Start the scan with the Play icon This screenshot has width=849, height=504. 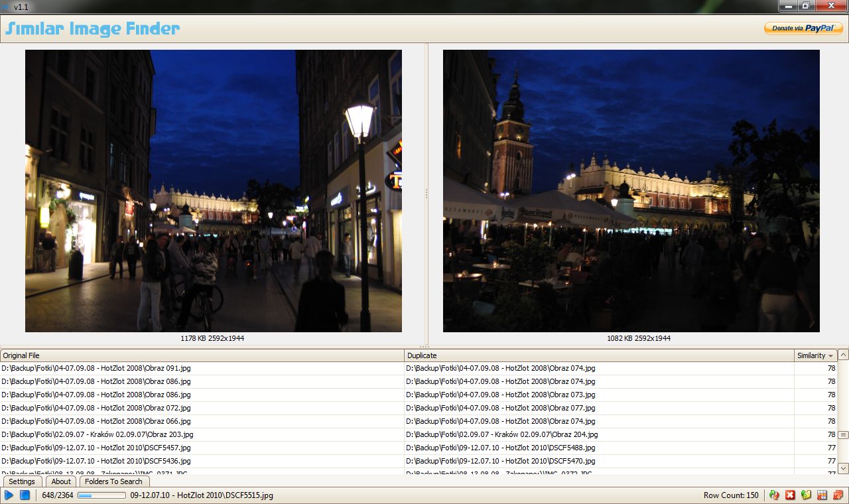point(8,495)
